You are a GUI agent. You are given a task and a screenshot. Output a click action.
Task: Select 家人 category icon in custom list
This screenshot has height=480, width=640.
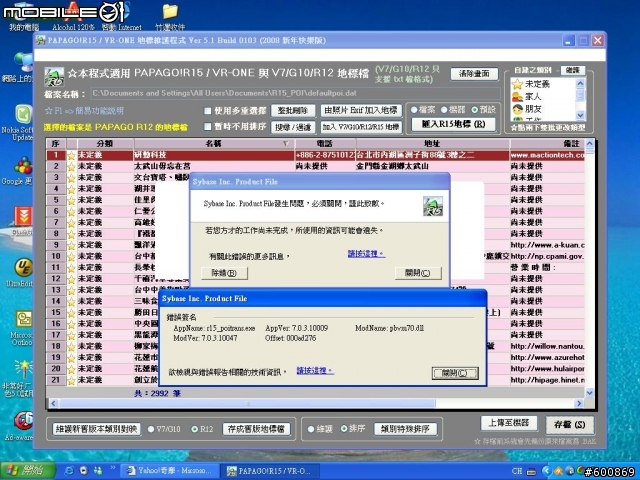point(518,97)
